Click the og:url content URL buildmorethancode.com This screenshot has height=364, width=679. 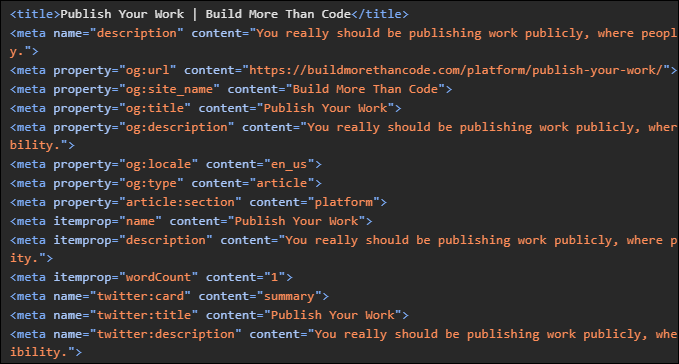click(456, 70)
